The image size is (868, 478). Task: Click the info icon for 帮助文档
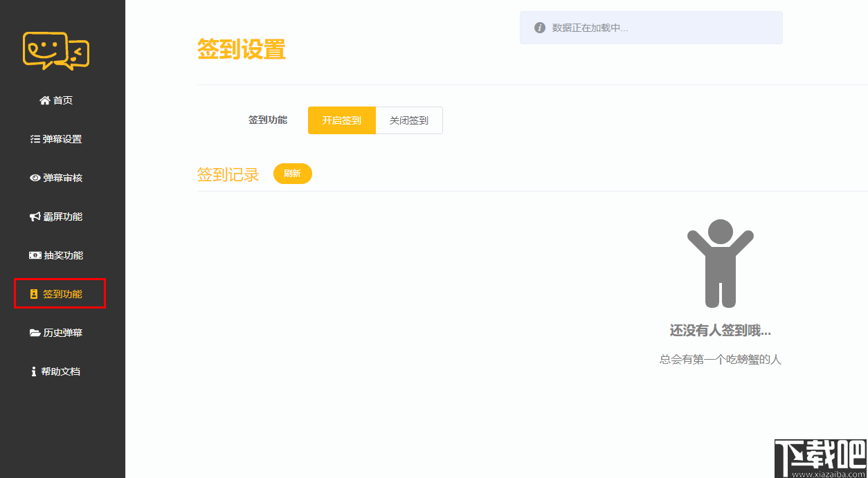(x=33, y=371)
